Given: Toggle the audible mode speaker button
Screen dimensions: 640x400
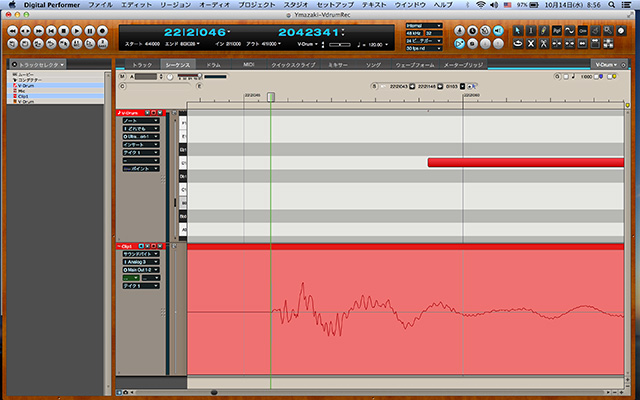Looking at the screenshot, I should coord(499,31).
